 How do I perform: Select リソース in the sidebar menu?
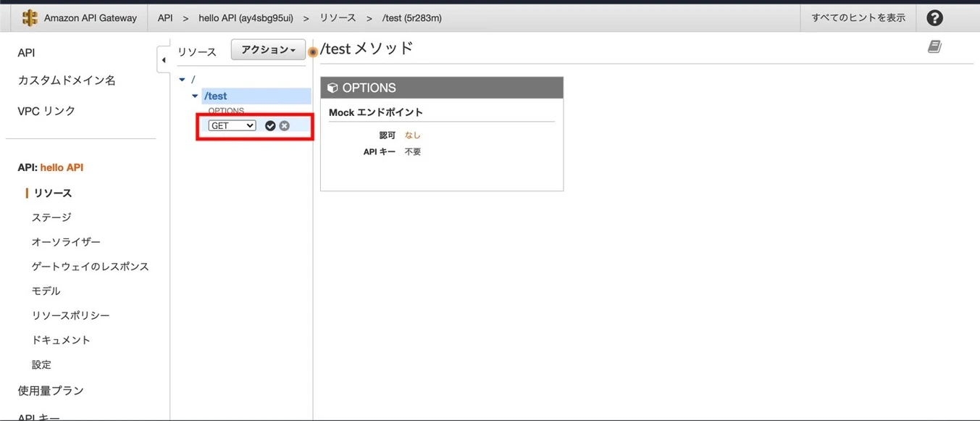(53, 193)
